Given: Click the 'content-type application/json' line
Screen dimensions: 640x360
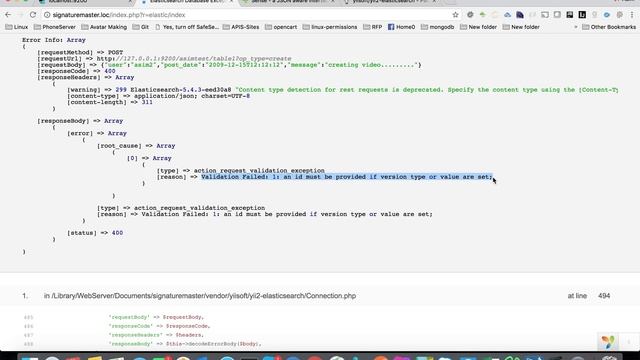Looking at the screenshot, I should 158,96.
